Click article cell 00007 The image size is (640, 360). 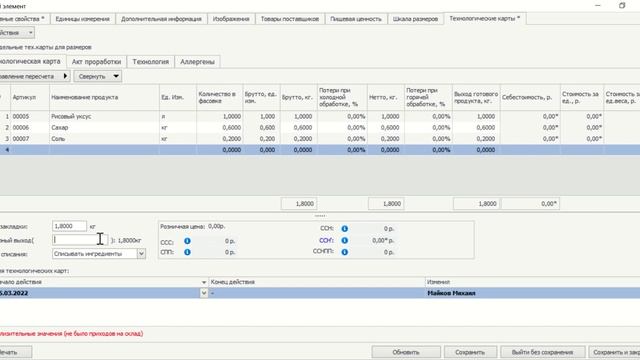(x=30, y=139)
